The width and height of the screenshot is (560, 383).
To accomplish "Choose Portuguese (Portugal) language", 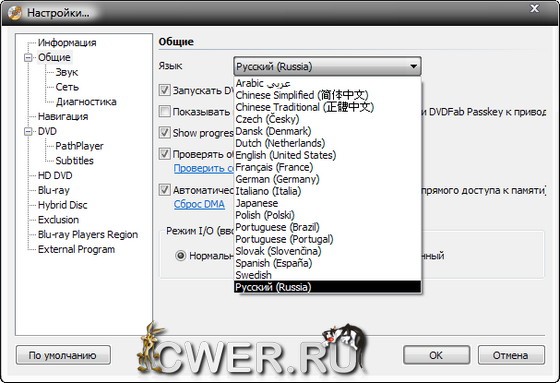I will coord(327,239).
